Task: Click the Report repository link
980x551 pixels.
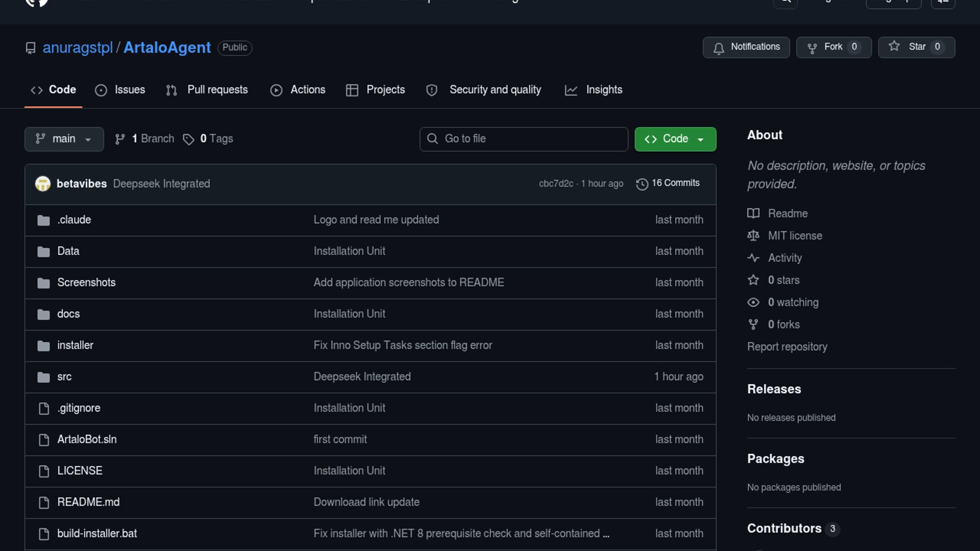Action: click(x=787, y=347)
